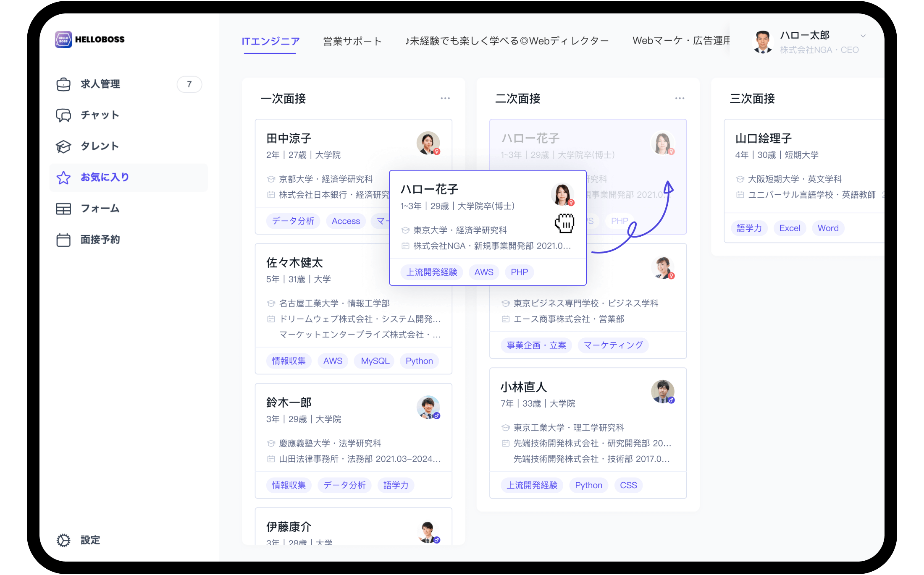The height and width of the screenshot is (575, 924).
Task: Open the 伊藤康介 candidate card name
Action: click(289, 527)
